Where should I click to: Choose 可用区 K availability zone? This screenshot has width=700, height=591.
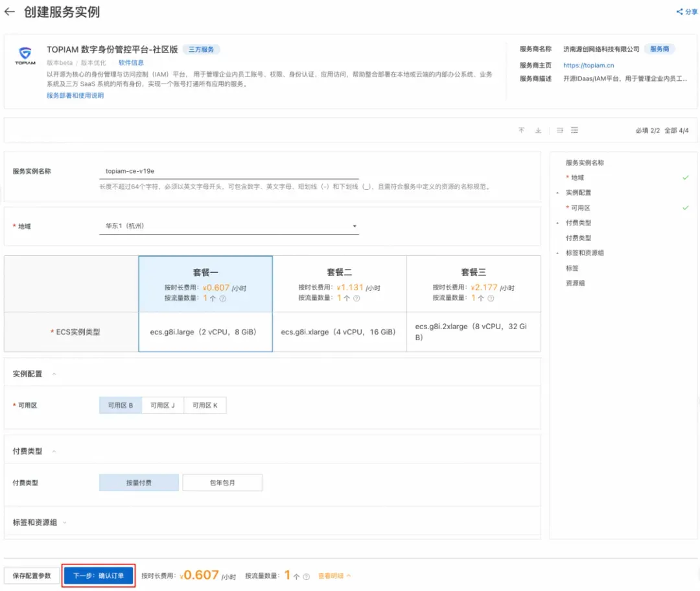[205, 405]
